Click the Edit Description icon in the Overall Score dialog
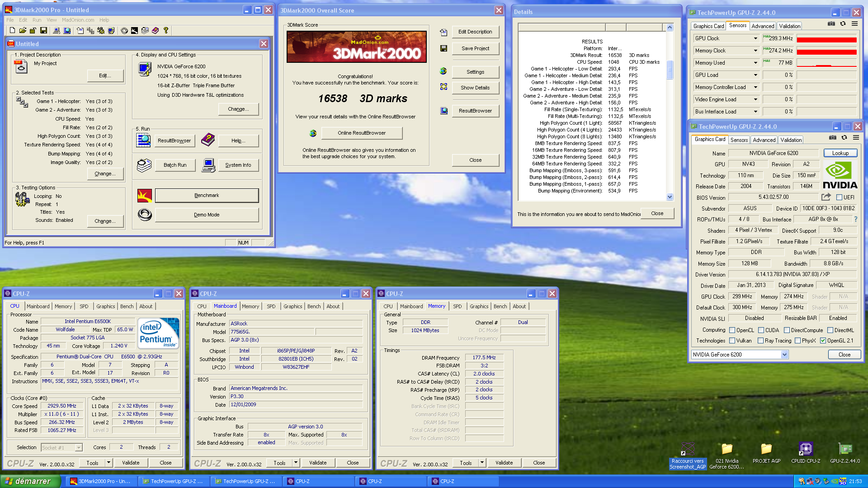The width and height of the screenshot is (868, 488). [x=443, y=32]
